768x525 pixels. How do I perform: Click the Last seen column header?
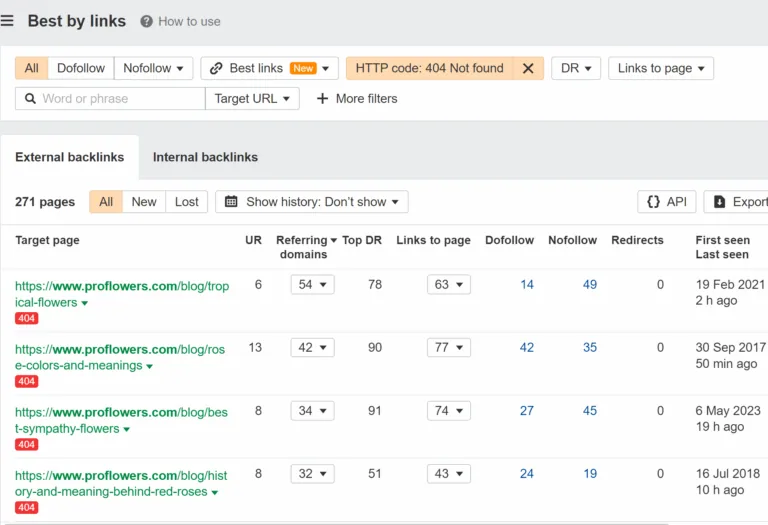tap(722, 254)
